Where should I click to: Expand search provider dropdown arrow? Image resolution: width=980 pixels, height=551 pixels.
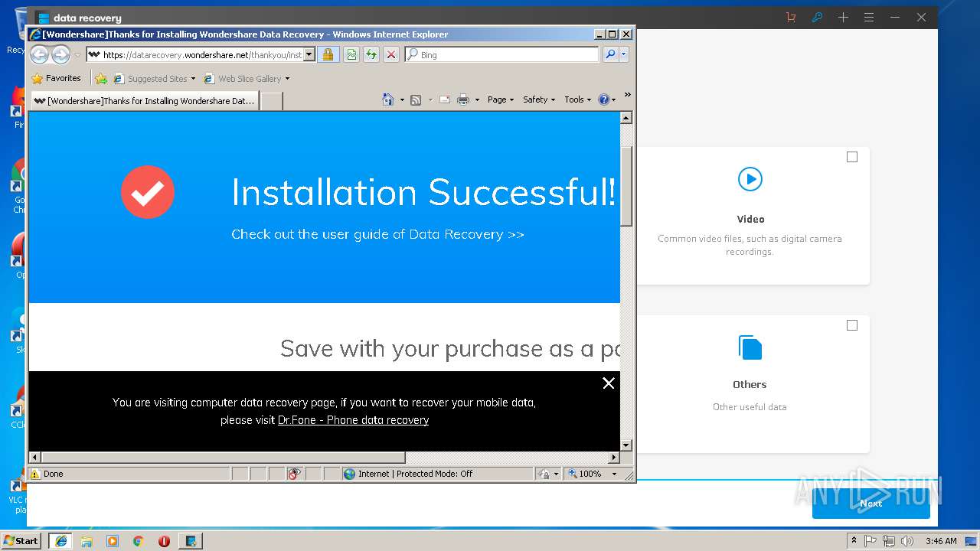coord(624,54)
